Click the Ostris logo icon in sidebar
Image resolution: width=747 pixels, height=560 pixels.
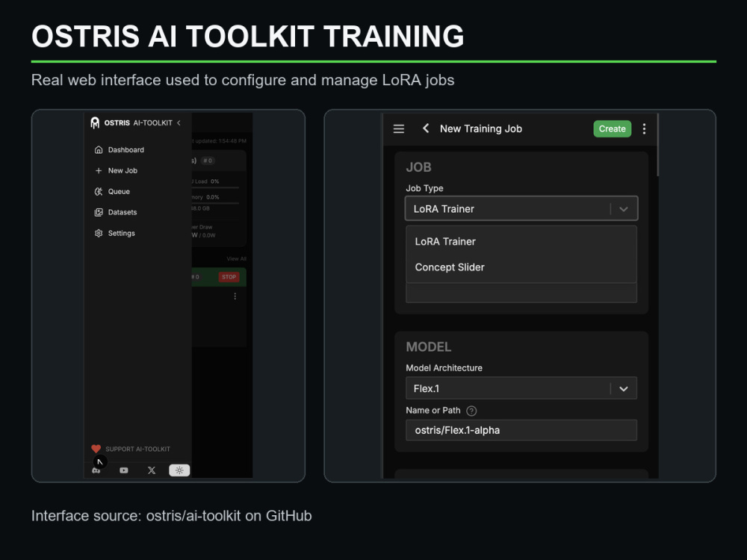(x=95, y=123)
